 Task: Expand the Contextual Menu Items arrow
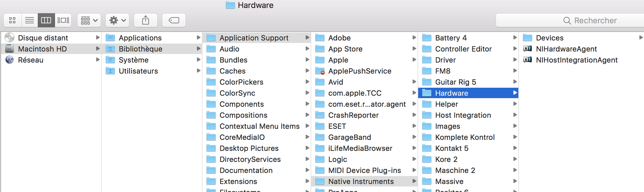click(307, 126)
